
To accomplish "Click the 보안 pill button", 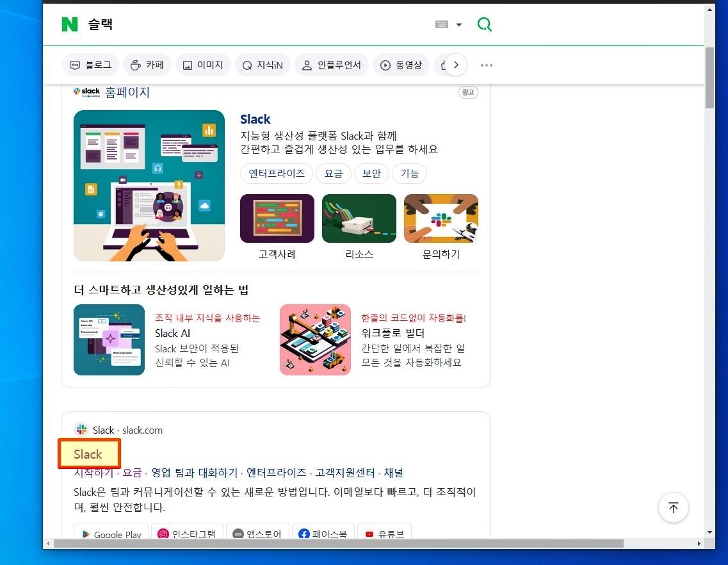I will [x=371, y=174].
